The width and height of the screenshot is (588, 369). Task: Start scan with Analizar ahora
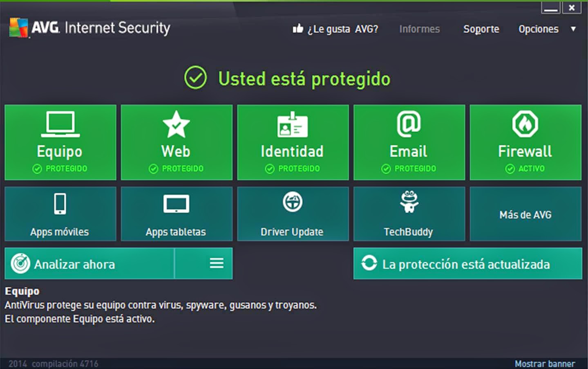(89, 263)
